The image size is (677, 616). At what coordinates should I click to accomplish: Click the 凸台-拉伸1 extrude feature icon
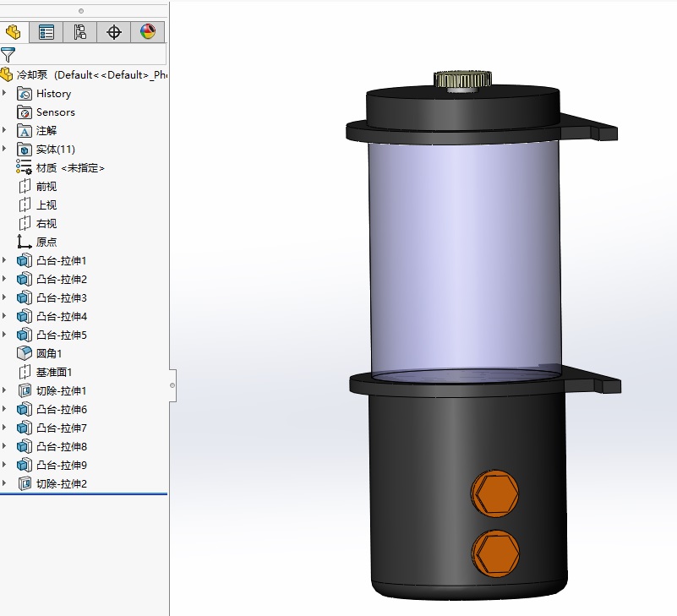[x=25, y=260]
